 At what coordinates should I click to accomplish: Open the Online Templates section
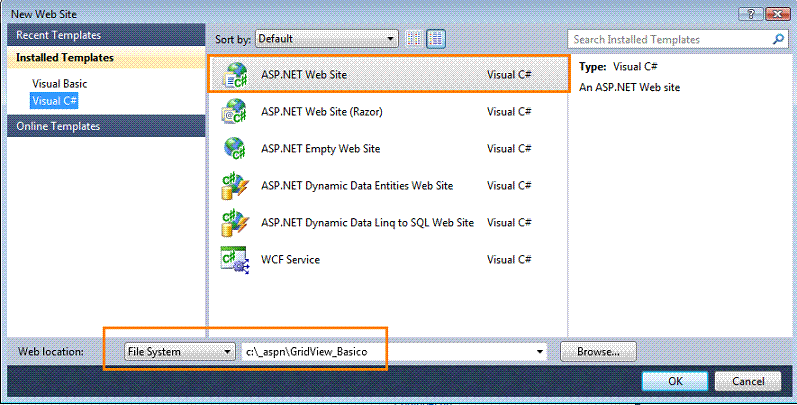click(x=106, y=126)
